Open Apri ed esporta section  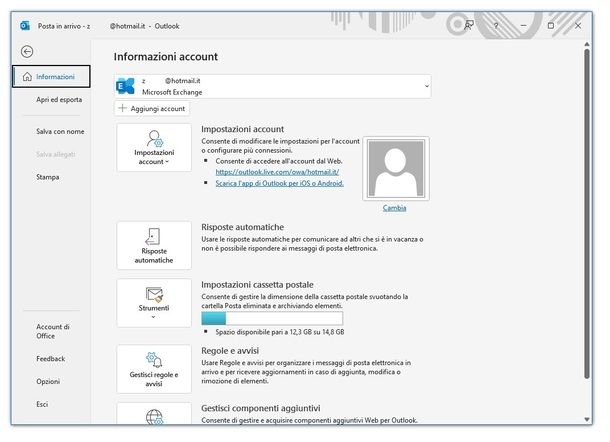(x=59, y=100)
